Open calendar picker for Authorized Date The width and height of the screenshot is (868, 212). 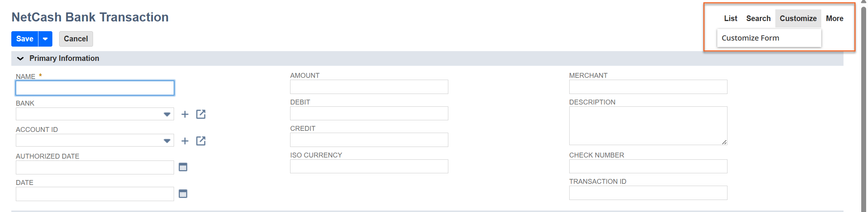pyautogui.click(x=183, y=167)
